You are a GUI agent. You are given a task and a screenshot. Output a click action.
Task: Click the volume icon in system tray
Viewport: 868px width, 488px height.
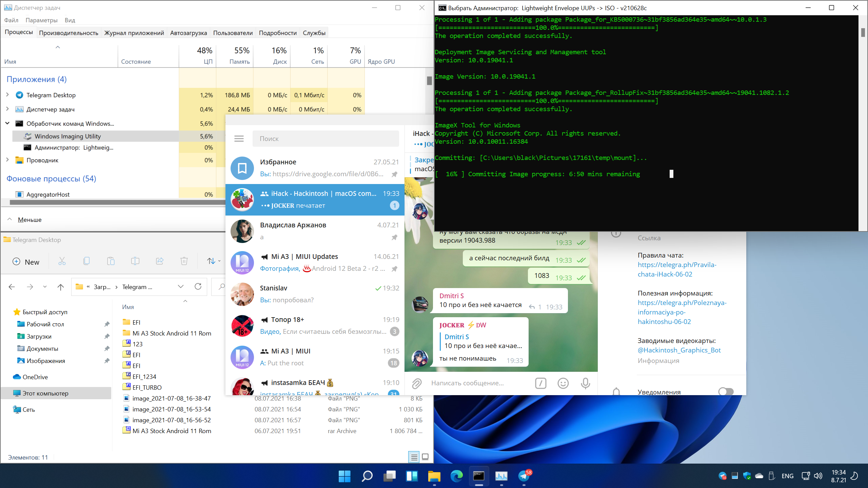point(818,476)
